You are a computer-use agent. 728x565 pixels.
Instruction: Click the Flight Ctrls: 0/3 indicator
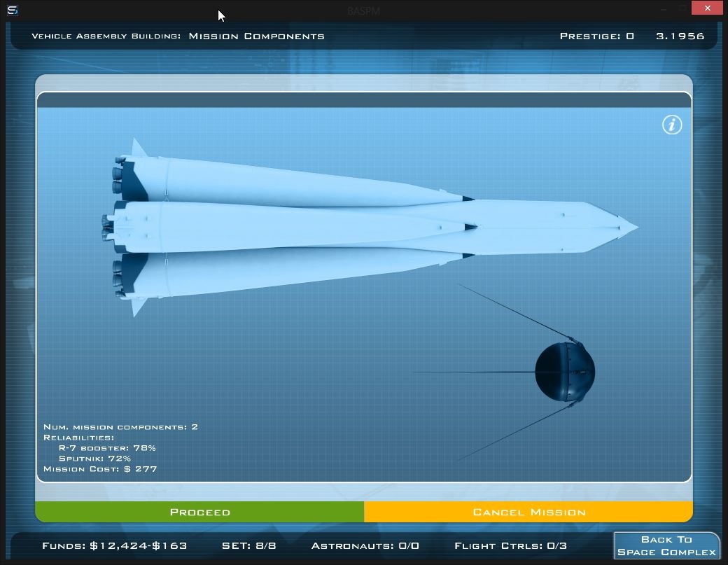(510, 545)
